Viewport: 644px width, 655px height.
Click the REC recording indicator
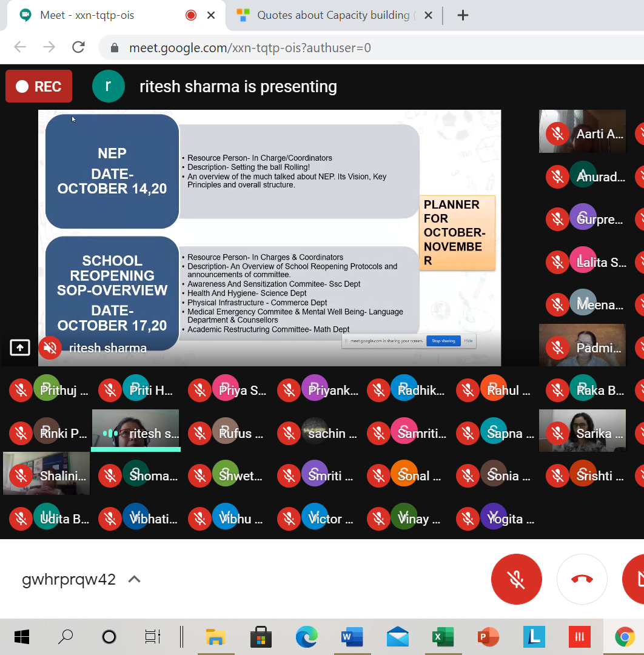pyautogui.click(x=39, y=87)
